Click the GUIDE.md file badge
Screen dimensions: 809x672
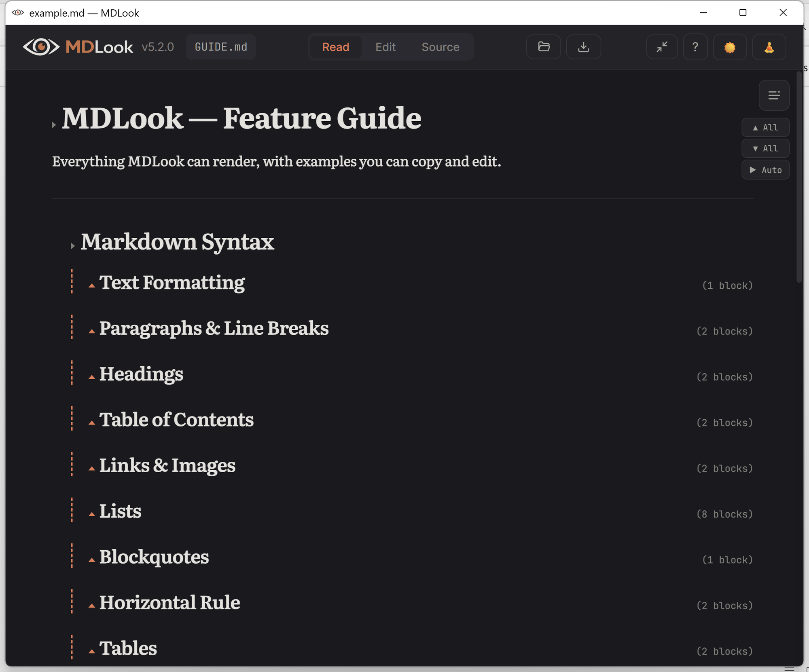coord(221,47)
